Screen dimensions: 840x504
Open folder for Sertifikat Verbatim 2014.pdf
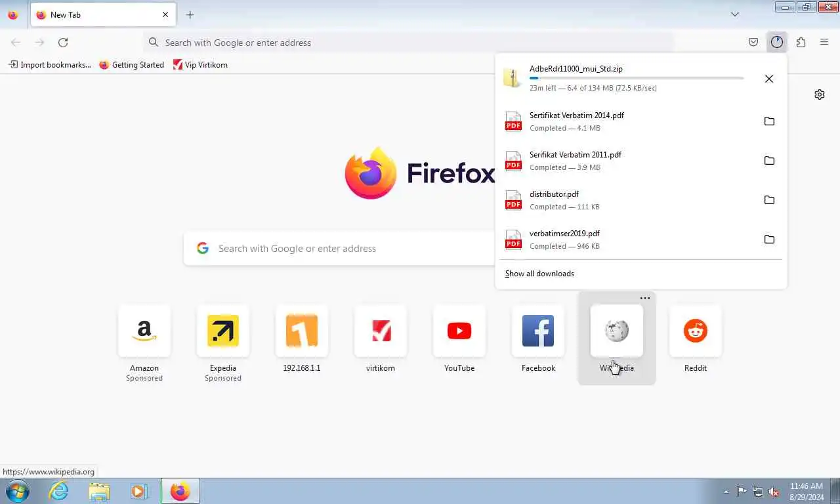click(x=769, y=121)
